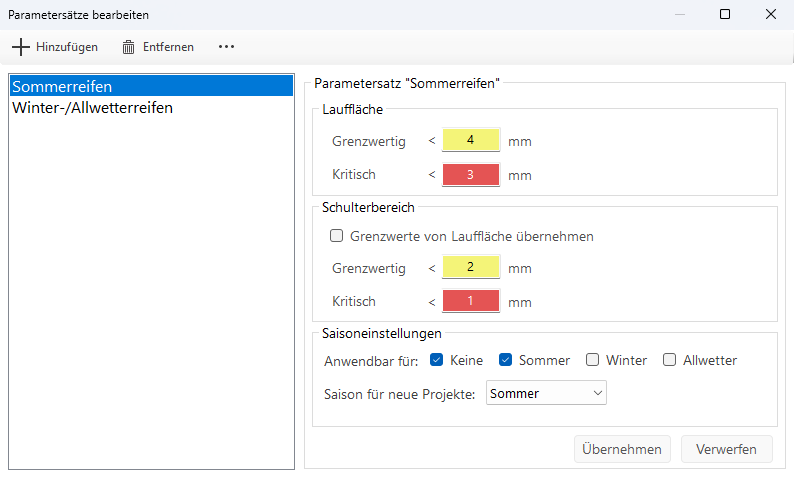Screen dimensions: 794x478
Task: Click the trash icon for Entfernen
Action: (128, 47)
